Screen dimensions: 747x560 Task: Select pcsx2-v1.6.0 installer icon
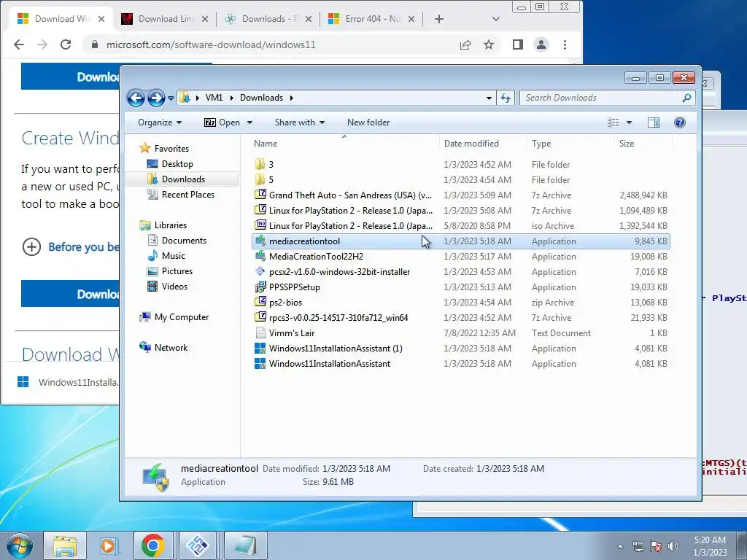tap(260, 271)
